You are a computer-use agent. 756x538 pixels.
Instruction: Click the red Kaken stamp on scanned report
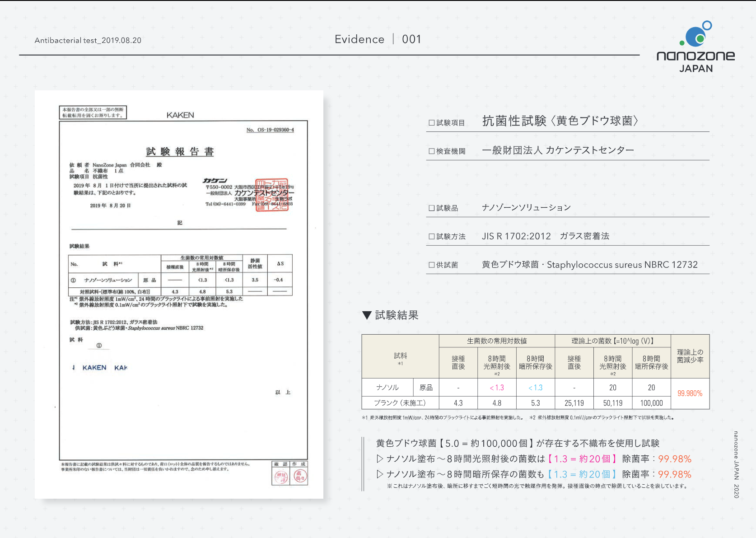pos(272,195)
